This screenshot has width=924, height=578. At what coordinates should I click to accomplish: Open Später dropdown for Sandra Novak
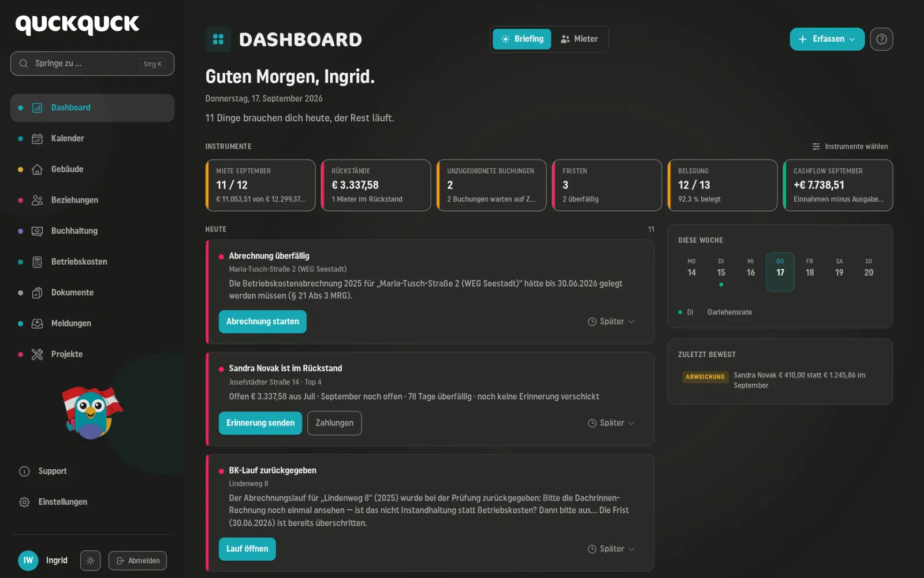pyautogui.click(x=612, y=423)
